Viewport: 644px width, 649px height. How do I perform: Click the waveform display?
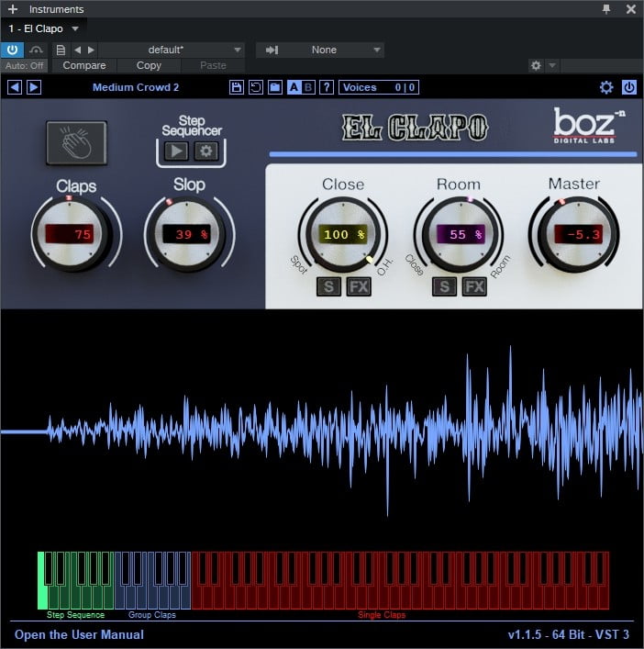coord(322,431)
